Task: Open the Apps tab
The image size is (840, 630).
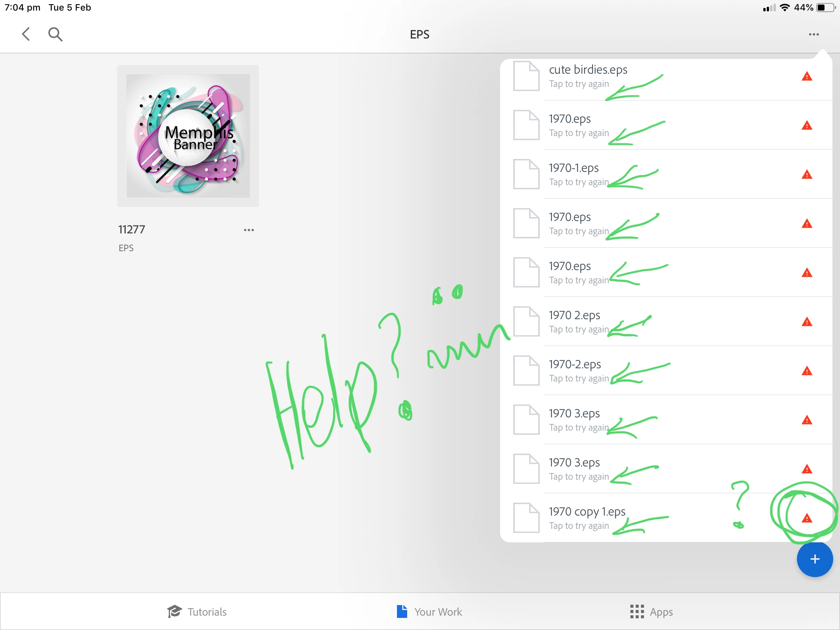Action: click(651, 611)
